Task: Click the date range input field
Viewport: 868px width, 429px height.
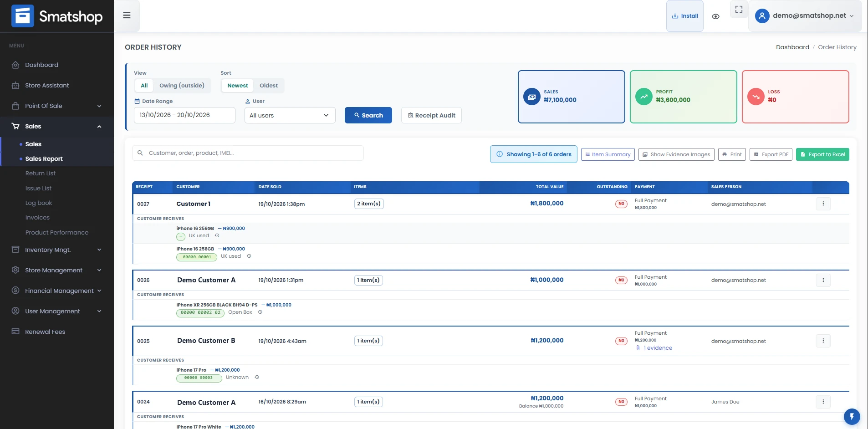Action: tap(184, 115)
